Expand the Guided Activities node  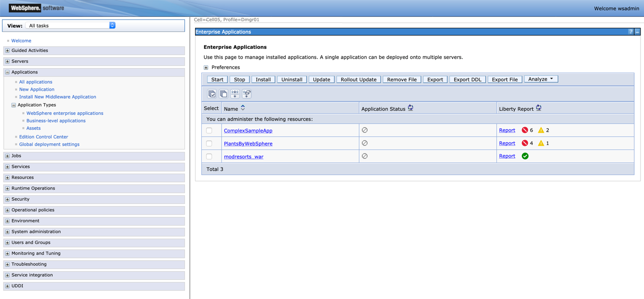[x=7, y=51]
